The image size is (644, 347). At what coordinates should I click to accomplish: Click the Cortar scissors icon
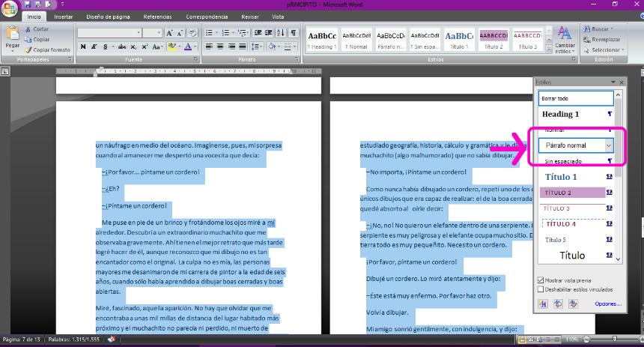click(x=28, y=29)
